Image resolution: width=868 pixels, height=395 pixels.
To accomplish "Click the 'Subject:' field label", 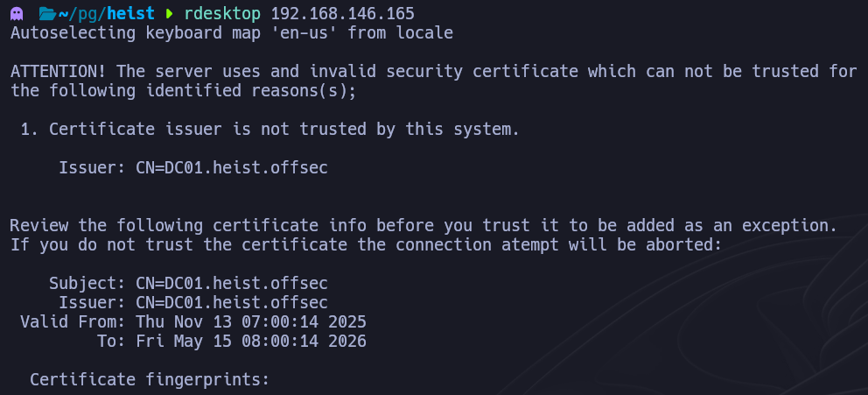I will click(x=87, y=283).
